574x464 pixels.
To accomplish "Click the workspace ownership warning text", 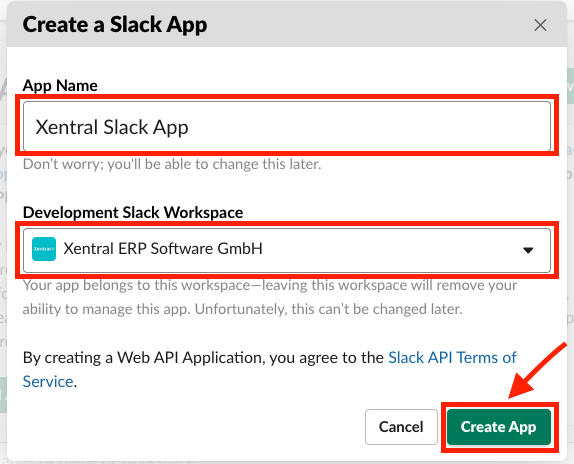I will coord(270,297).
